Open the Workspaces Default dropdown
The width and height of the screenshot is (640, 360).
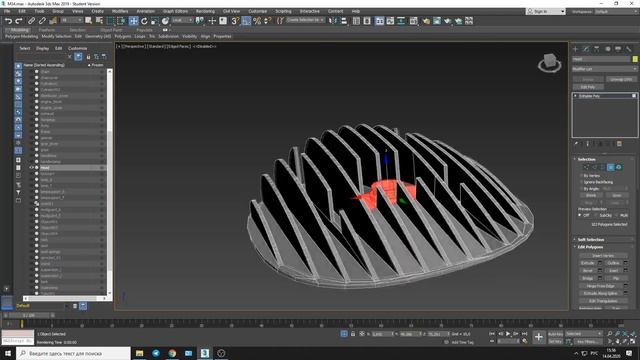[616, 11]
